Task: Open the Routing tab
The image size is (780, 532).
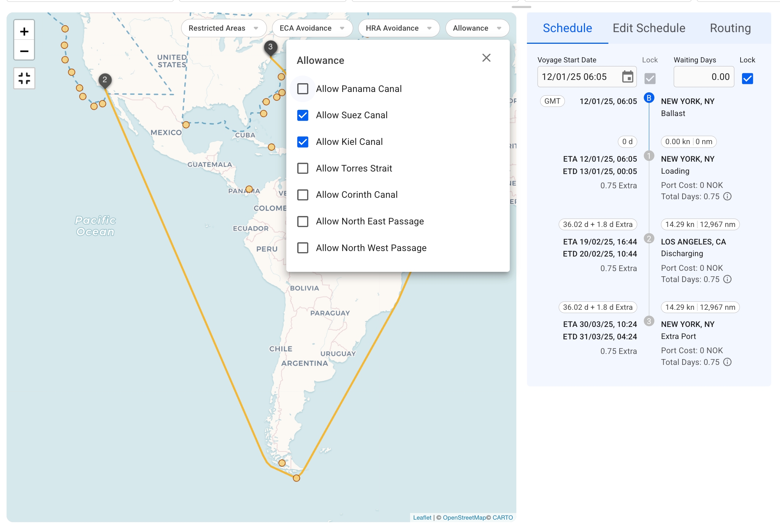Action: [730, 28]
